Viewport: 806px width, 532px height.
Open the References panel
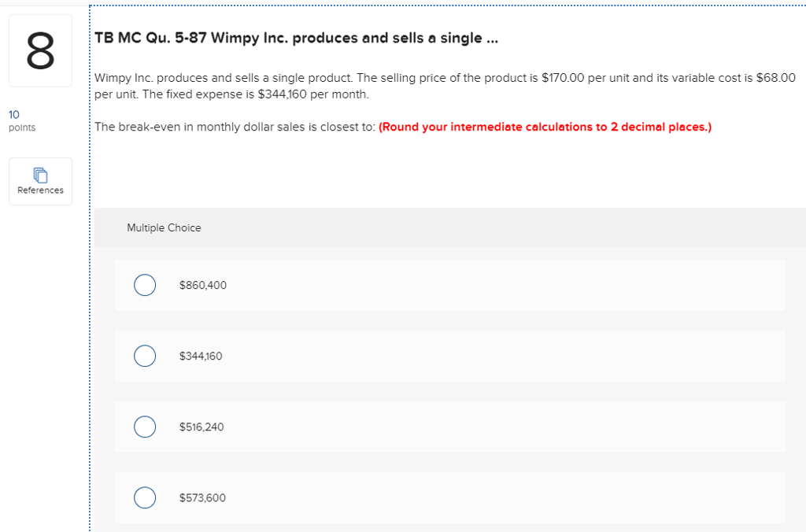[40, 181]
